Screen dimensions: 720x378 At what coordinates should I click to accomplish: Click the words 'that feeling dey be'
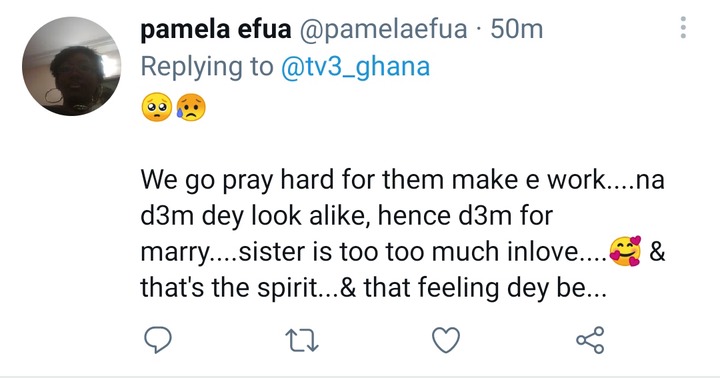click(x=475, y=288)
